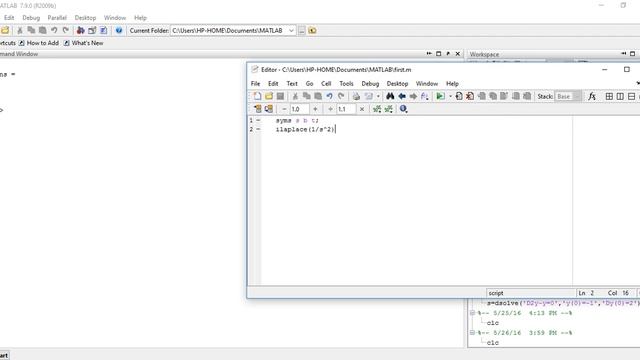Collapse the 5/26/16 3:59 PM history group
This screenshot has width=640, height=360.
472,333
